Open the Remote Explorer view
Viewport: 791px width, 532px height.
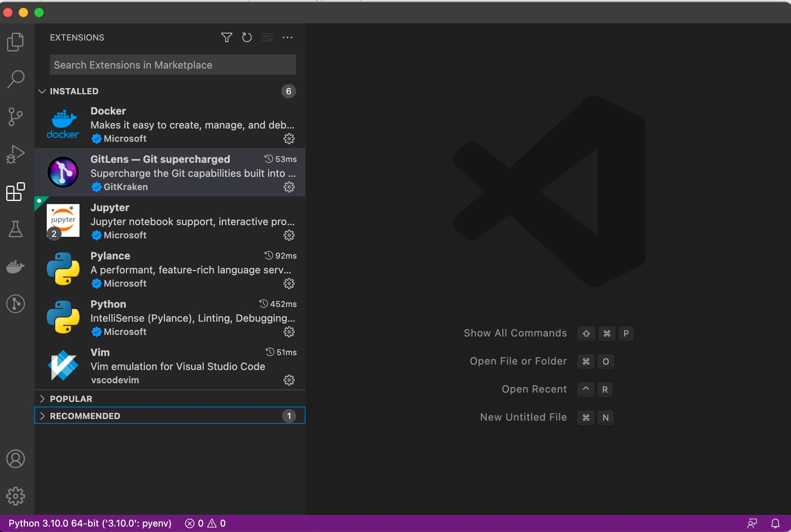click(x=15, y=304)
